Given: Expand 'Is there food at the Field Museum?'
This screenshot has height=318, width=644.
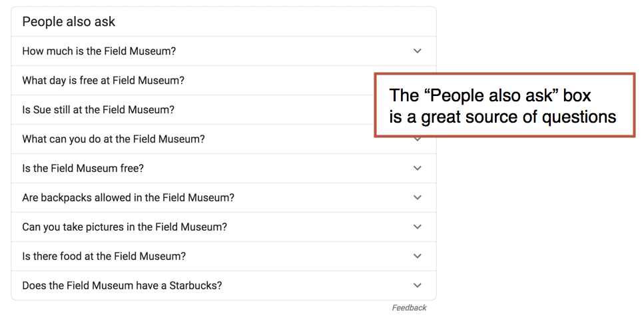Looking at the screenshot, I should tap(223, 256).
